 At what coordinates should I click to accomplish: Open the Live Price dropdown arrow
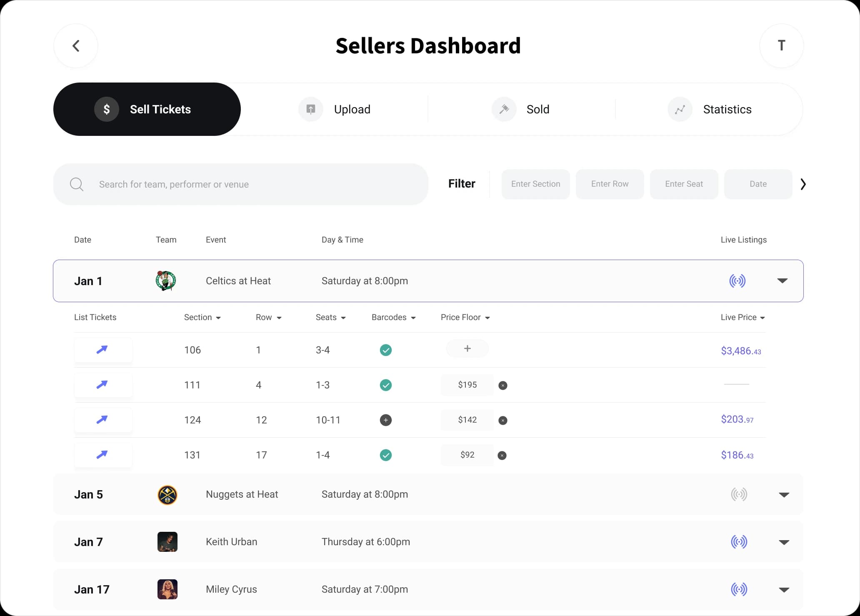click(762, 317)
